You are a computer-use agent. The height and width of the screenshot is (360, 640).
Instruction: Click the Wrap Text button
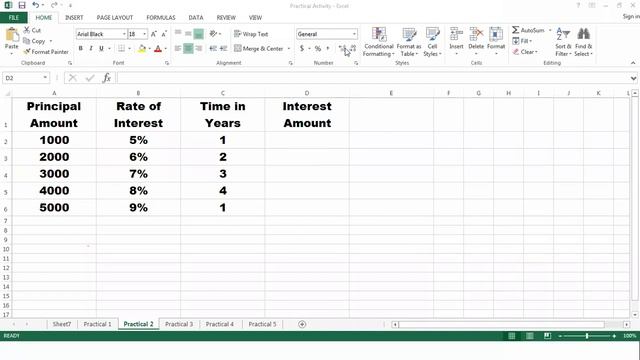coord(251,34)
